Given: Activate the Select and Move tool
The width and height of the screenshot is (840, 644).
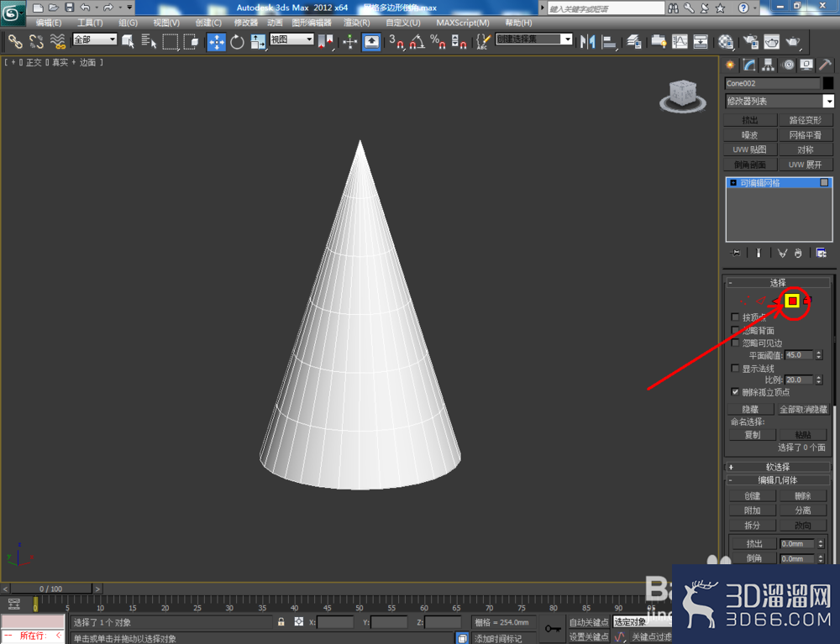Looking at the screenshot, I should (x=217, y=42).
